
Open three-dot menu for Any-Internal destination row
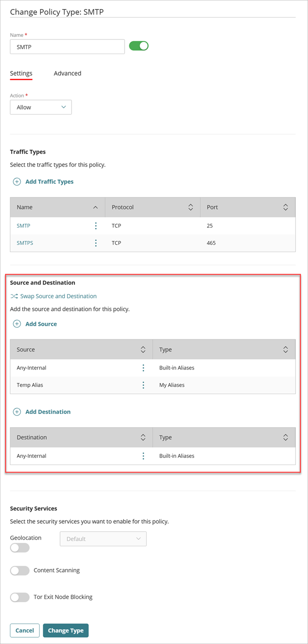point(143,456)
